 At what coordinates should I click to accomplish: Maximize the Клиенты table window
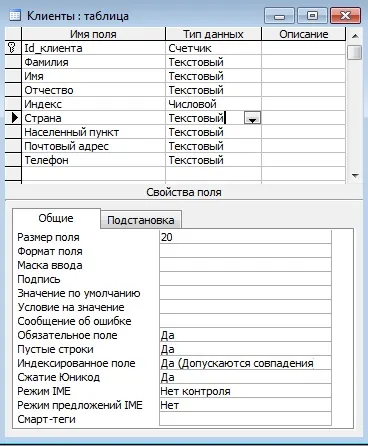[x=312, y=16]
